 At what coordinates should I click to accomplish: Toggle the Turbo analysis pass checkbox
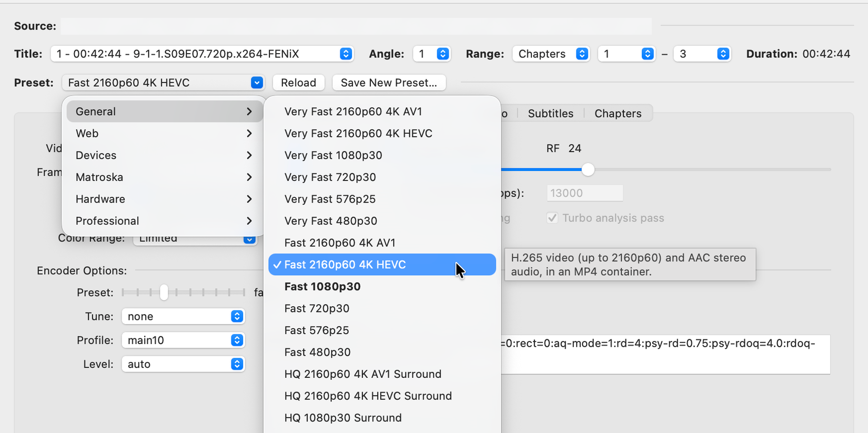pyautogui.click(x=552, y=218)
